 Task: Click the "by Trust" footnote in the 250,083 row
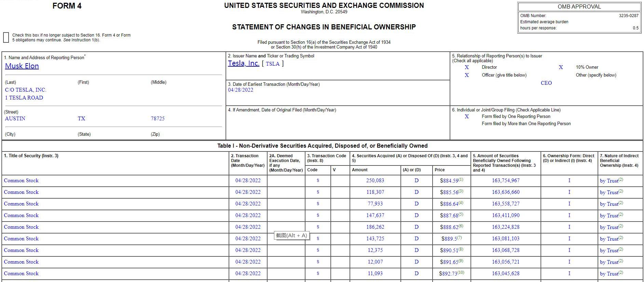621,179
